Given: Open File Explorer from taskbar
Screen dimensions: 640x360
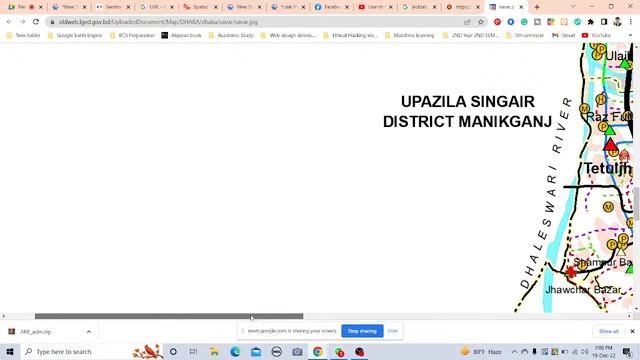Looking at the screenshot, I should pos(214,351).
